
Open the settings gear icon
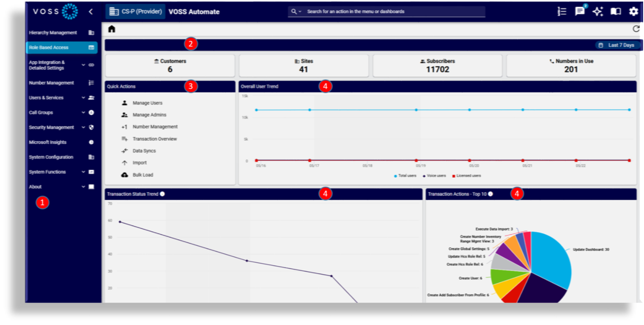click(633, 12)
